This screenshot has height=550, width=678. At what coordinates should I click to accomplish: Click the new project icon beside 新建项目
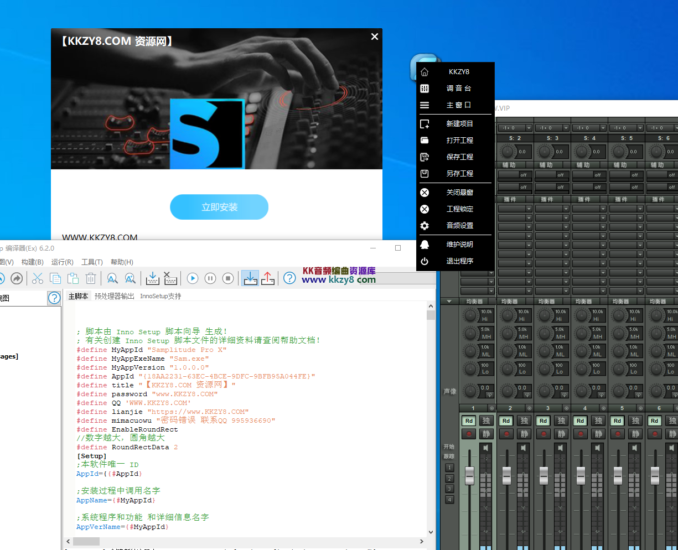pos(425,124)
